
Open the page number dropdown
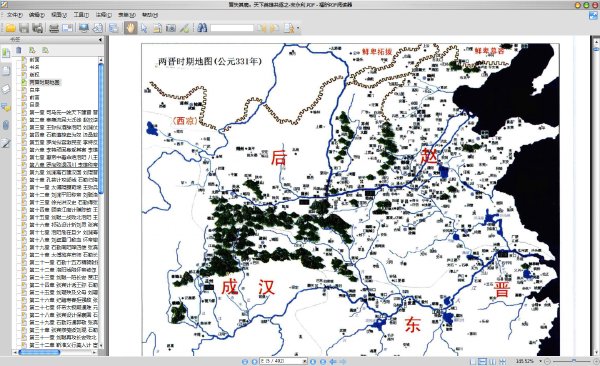(x=305, y=361)
